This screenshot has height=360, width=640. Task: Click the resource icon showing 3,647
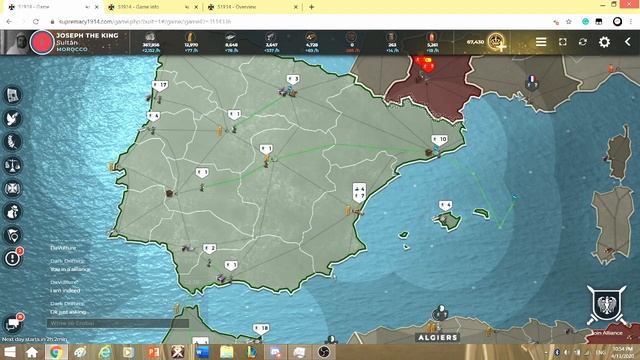pyautogui.click(x=271, y=42)
